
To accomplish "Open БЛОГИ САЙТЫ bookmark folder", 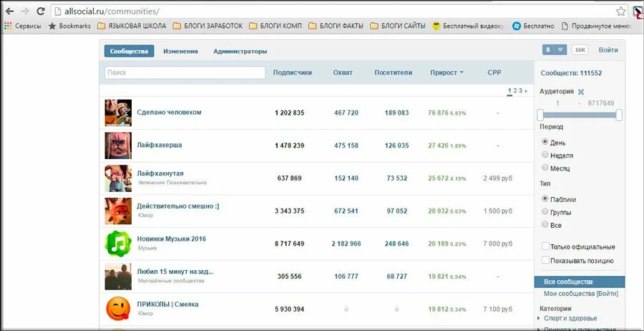I will tap(398, 26).
